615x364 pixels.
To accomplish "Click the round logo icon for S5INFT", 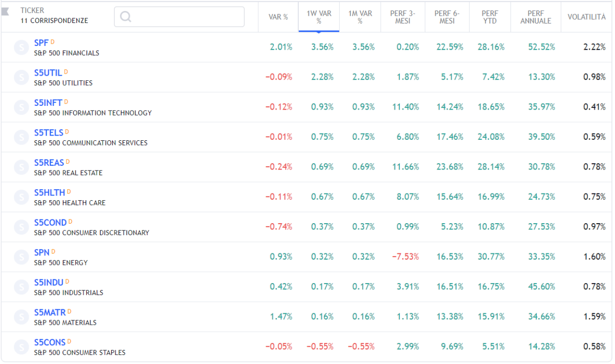I will (x=21, y=107).
